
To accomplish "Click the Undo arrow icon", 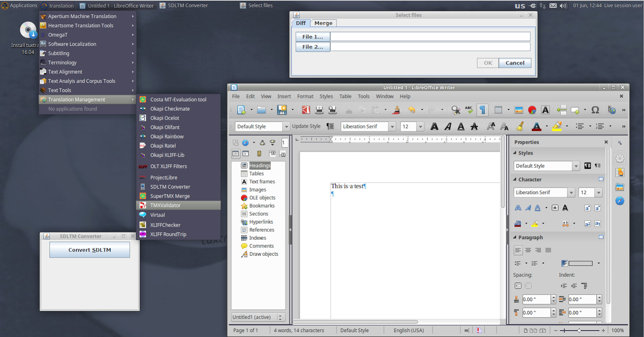I will (x=412, y=110).
